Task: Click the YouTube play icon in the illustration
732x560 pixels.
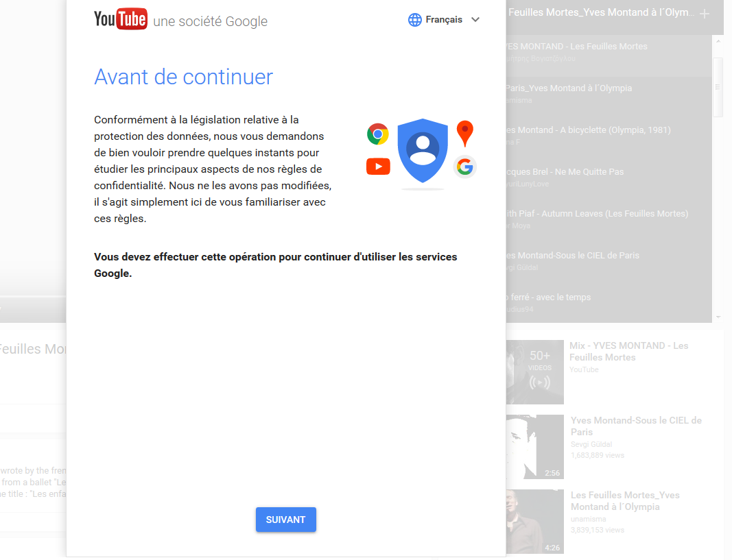Action: [x=378, y=167]
